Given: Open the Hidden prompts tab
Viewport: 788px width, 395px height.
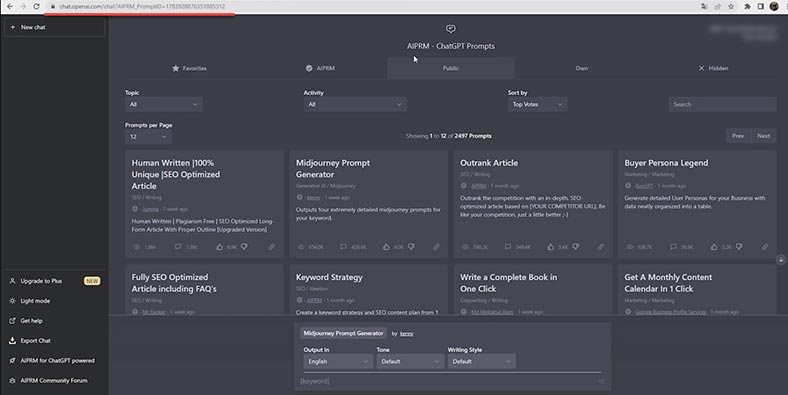Looking at the screenshot, I should click(x=713, y=68).
